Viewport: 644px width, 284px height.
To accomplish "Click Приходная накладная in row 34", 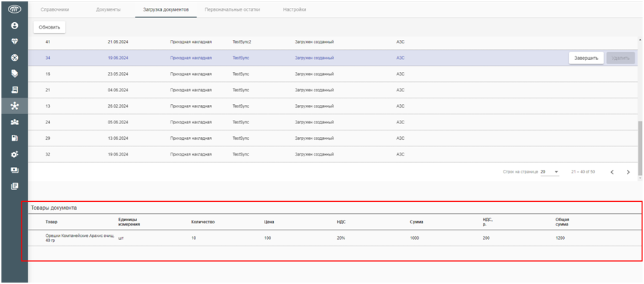I will pyautogui.click(x=191, y=58).
